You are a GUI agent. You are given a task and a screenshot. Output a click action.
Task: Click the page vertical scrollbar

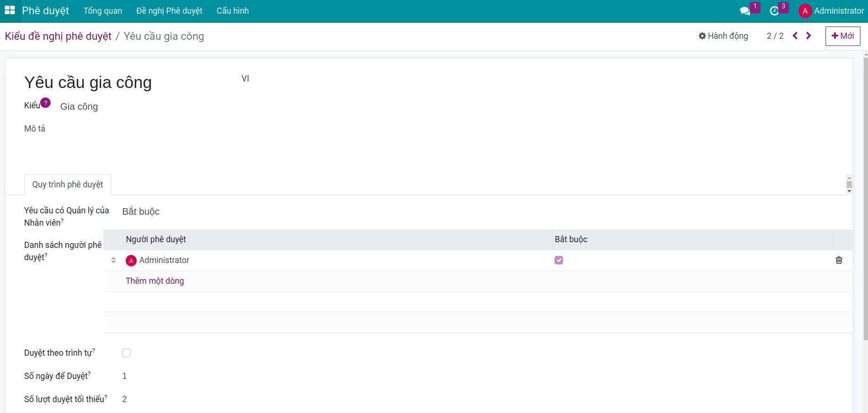point(865,199)
